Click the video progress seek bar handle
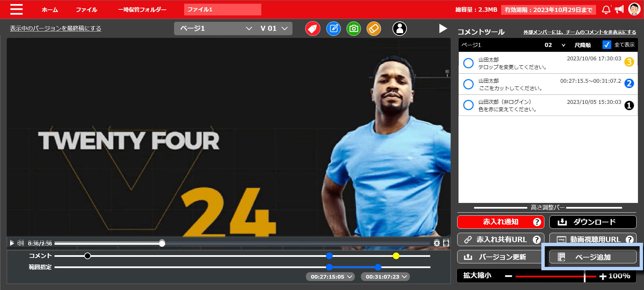 click(162, 243)
